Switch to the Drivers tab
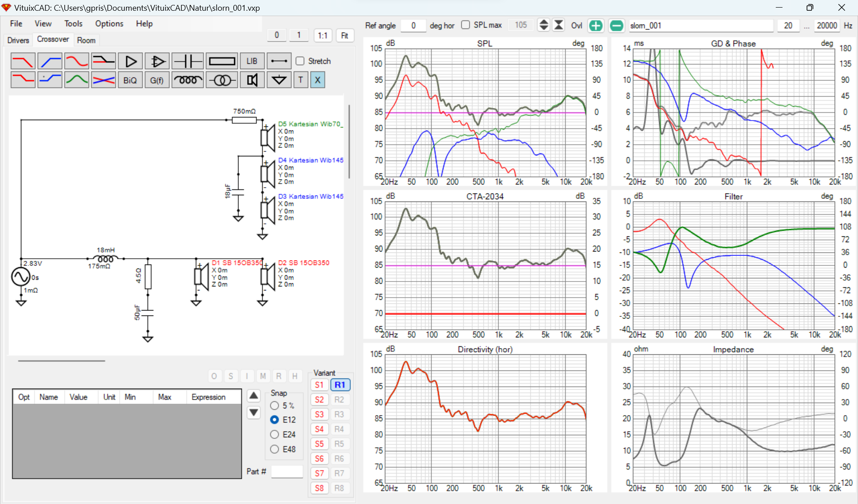The height and width of the screenshot is (504, 858). pos(18,40)
